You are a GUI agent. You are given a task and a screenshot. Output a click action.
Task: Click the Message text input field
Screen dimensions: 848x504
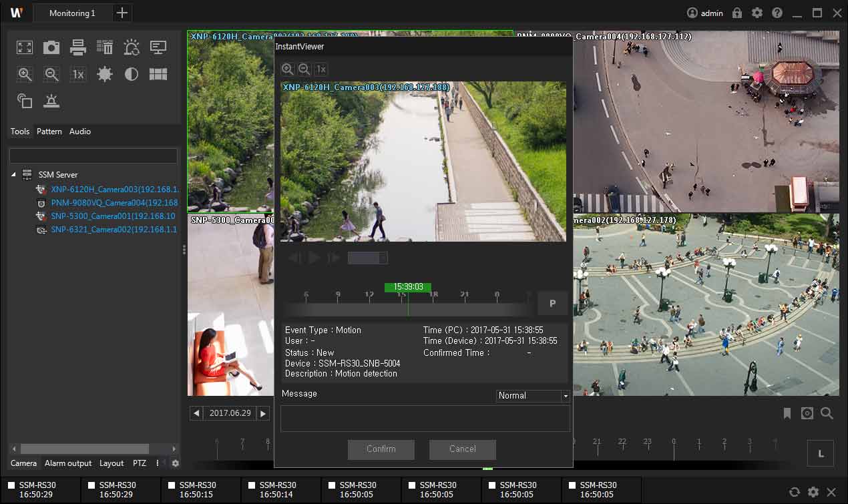point(425,419)
